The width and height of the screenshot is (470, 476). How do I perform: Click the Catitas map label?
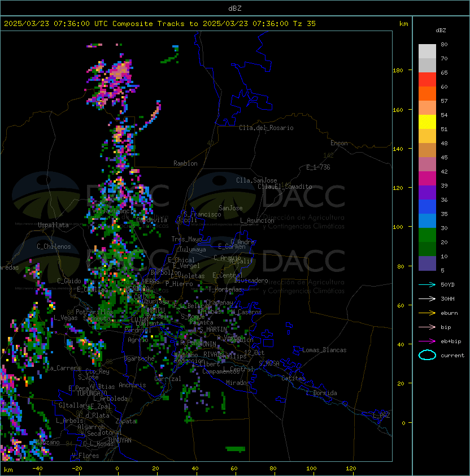pos(293,378)
